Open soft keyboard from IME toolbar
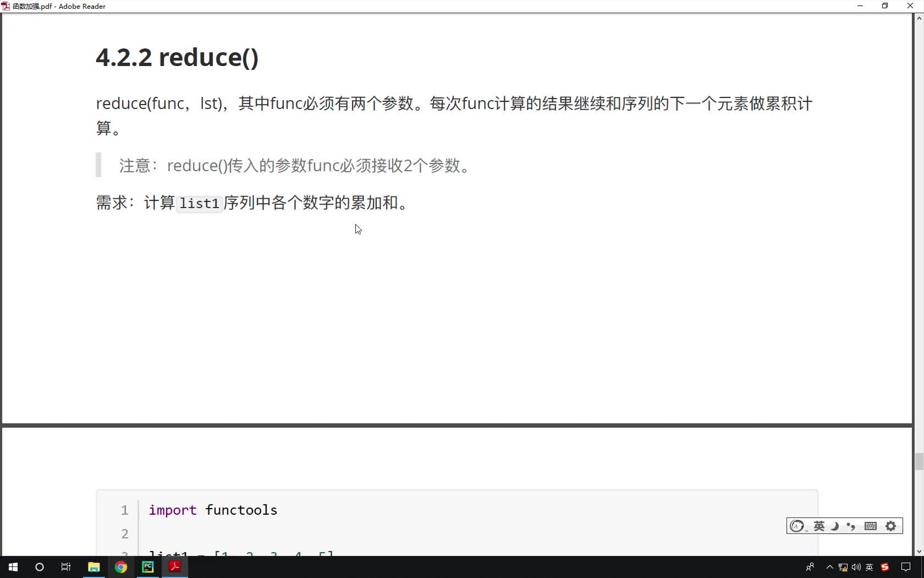 [x=871, y=526]
